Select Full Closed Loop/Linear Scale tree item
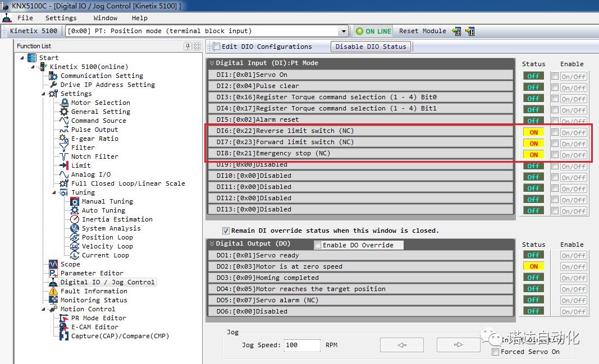Image resolution: width=599 pixels, height=364 pixels. [128, 183]
